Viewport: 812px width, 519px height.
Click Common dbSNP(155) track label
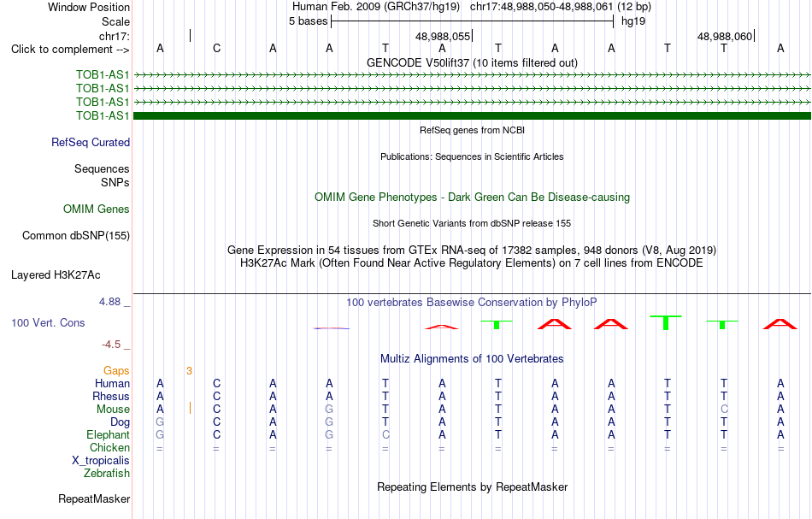coord(76,236)
